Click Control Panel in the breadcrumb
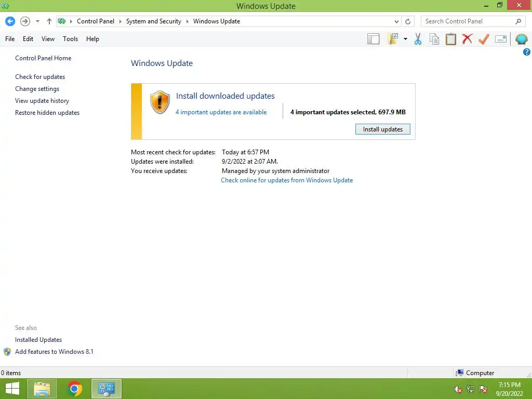 96,21
